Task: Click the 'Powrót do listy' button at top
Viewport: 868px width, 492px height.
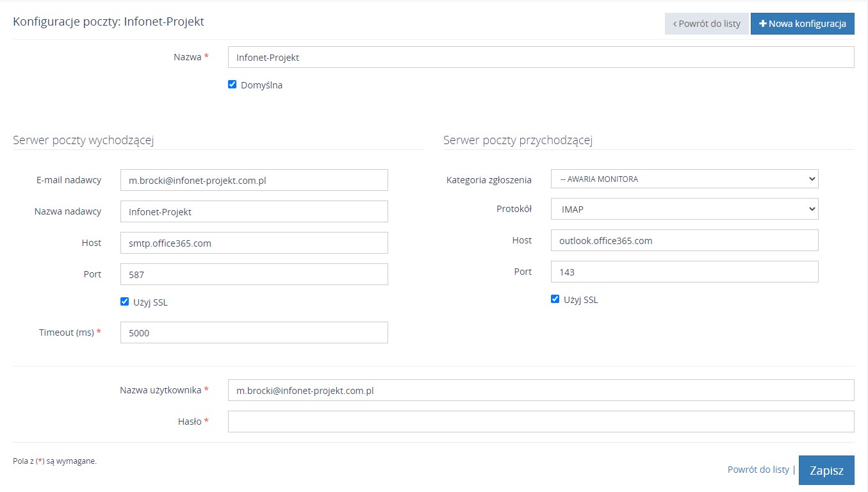Action: point(707,24)
